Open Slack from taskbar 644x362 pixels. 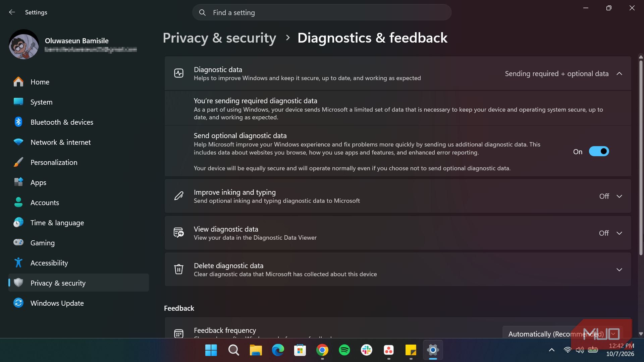366,350
